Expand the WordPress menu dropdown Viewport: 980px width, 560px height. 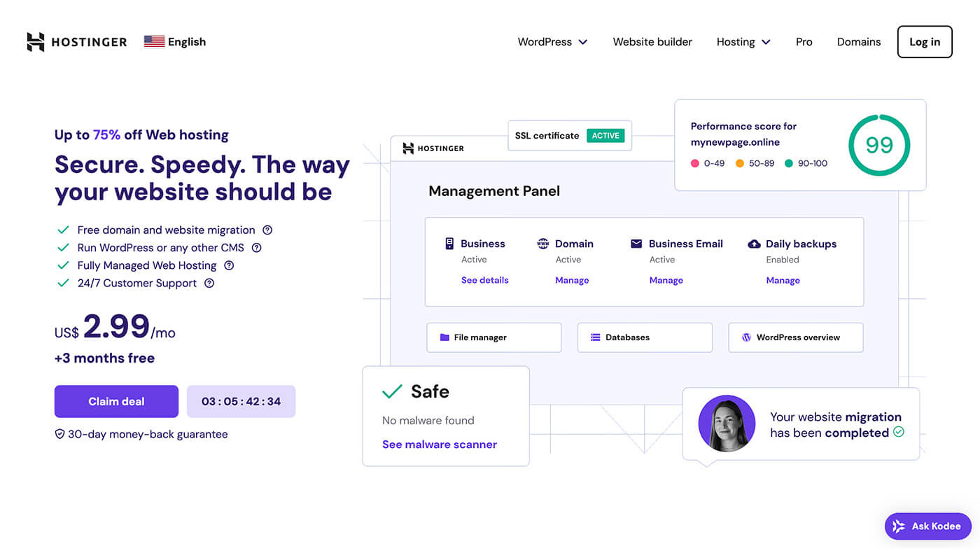point(552,42)
